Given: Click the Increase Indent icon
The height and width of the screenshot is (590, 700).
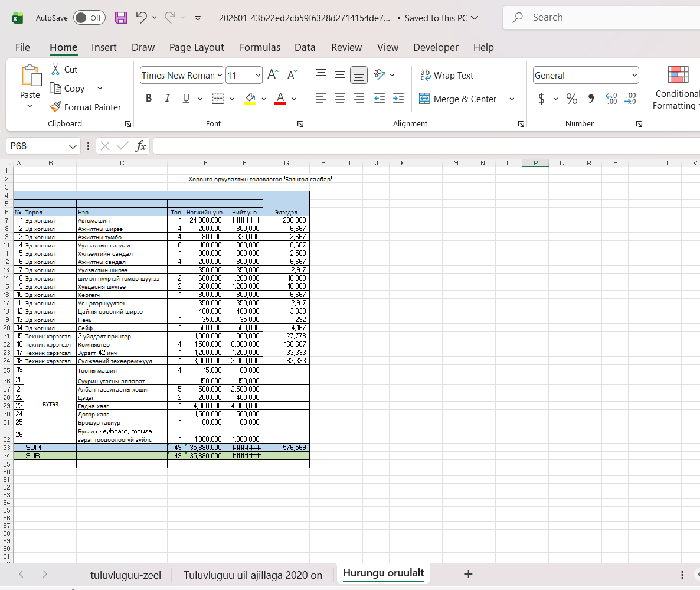Looking at the screenshot, I should click(x=398, y=99).
